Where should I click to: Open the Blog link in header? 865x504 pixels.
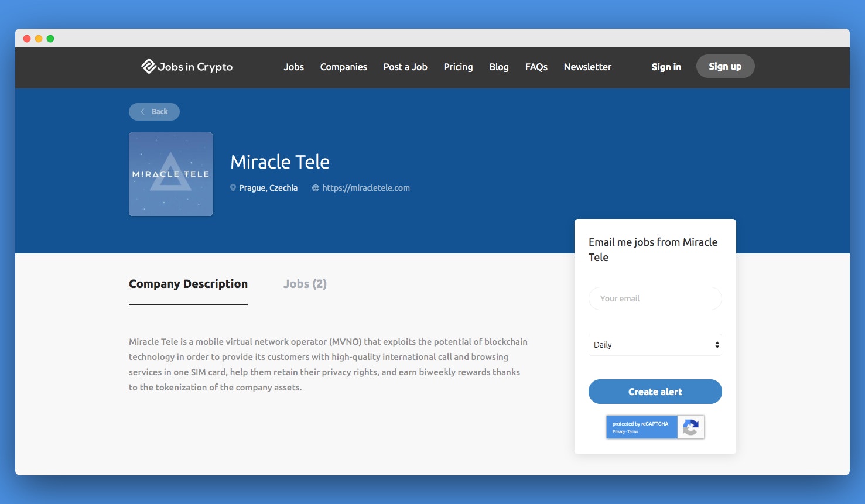point(499,67)
